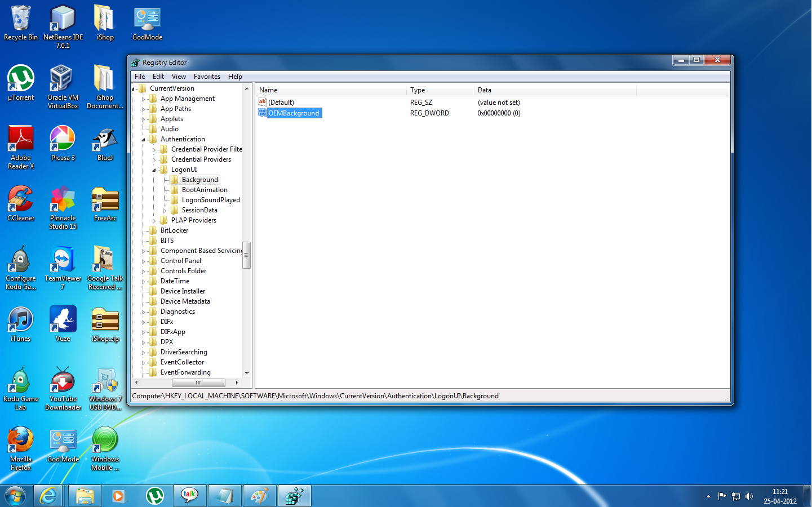Launch NetBeans IDE 7.0.1 shortcut

[x=63, y=26]
